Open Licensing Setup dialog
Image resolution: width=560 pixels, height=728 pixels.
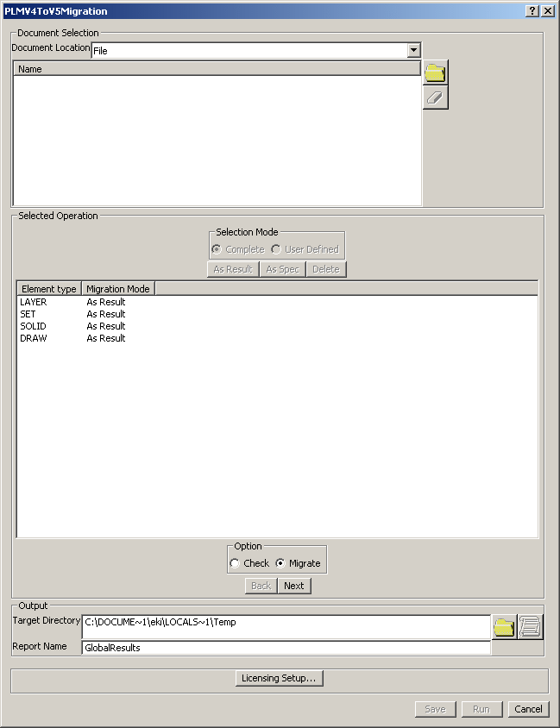coord(279,679)
